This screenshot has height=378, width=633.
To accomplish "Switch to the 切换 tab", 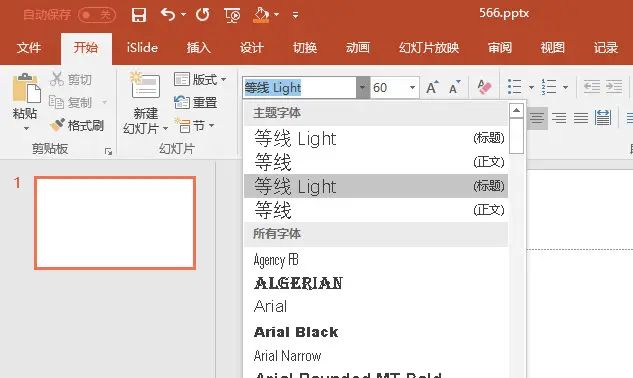I will [305, 48].
